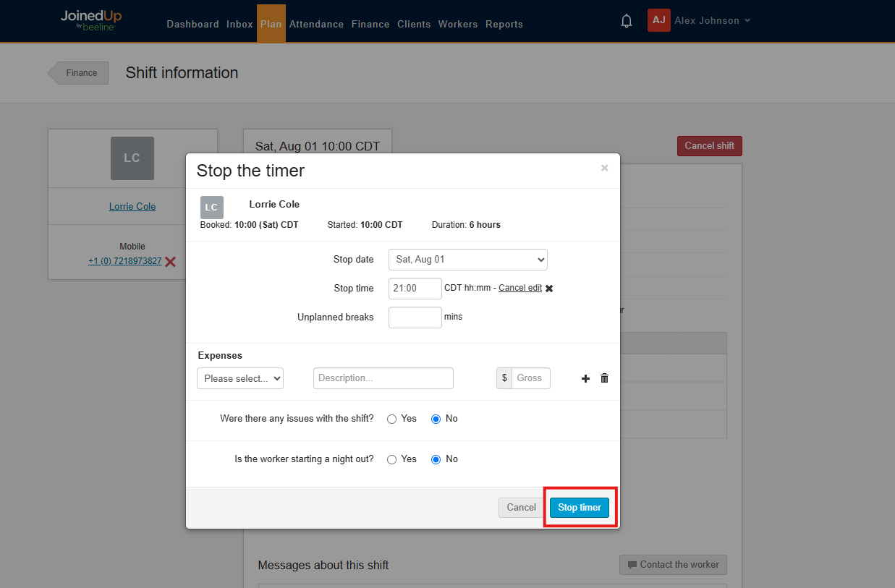895x588 pixels.
Task: Open the Workers menu item
Action: point(458,24)
